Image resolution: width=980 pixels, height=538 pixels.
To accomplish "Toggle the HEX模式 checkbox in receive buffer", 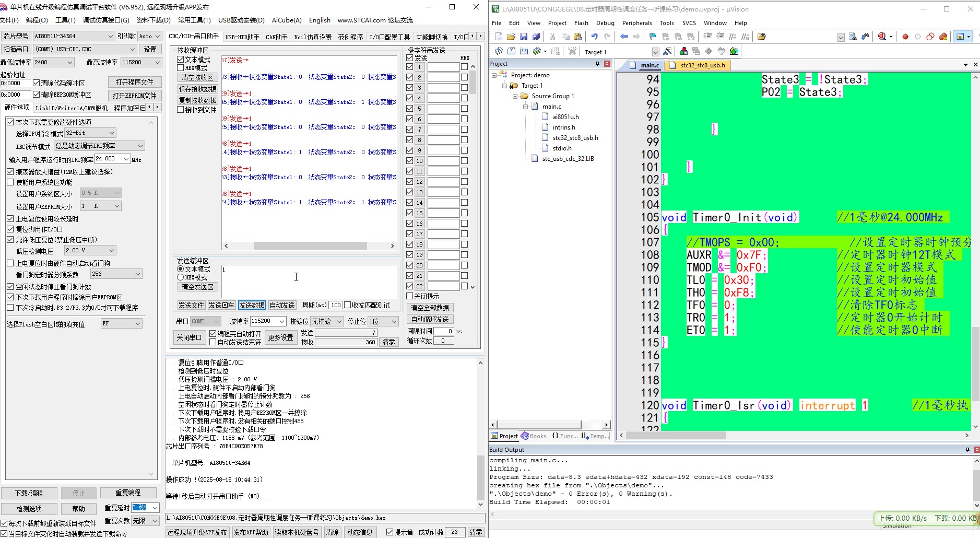I will (x=181, y=68).
